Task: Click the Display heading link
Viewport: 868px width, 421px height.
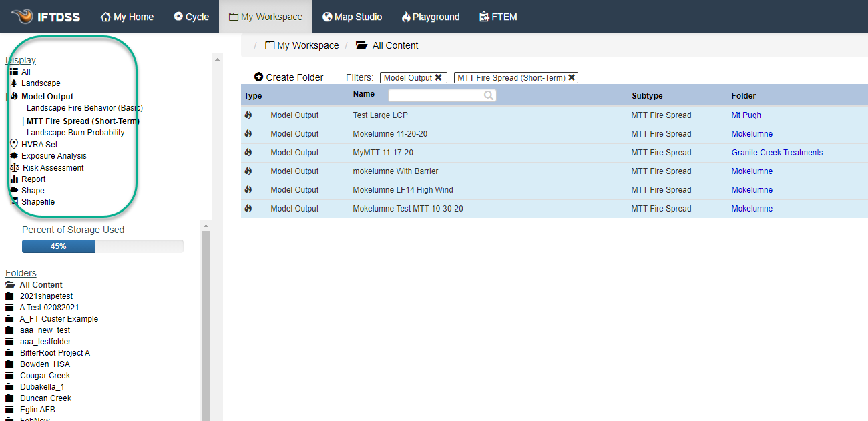Action: [21, 60]
